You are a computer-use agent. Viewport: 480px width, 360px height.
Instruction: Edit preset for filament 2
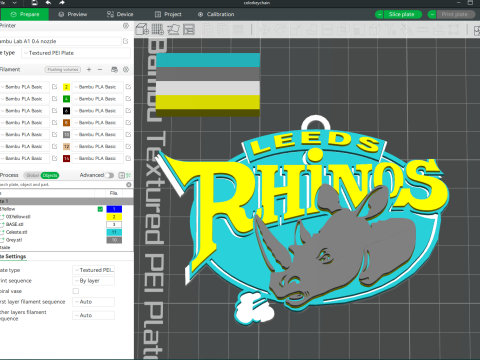click(128, 87)
